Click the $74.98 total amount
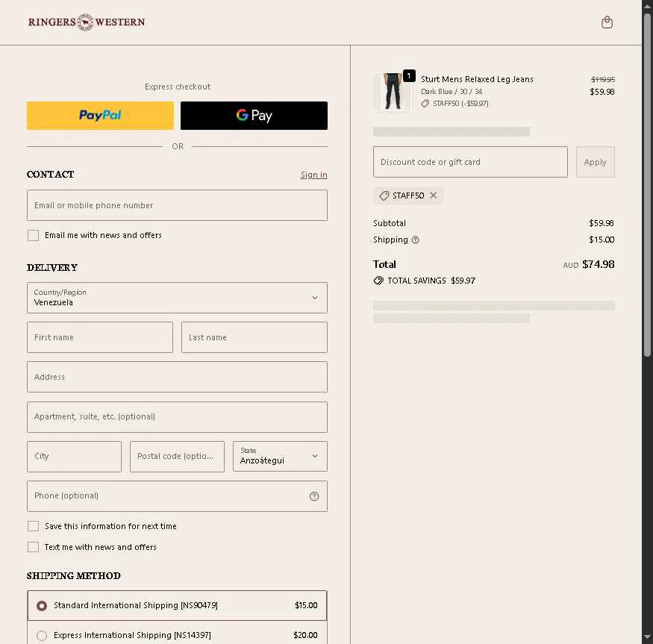This screenshot has height=644, width=653. pos(598,264)
